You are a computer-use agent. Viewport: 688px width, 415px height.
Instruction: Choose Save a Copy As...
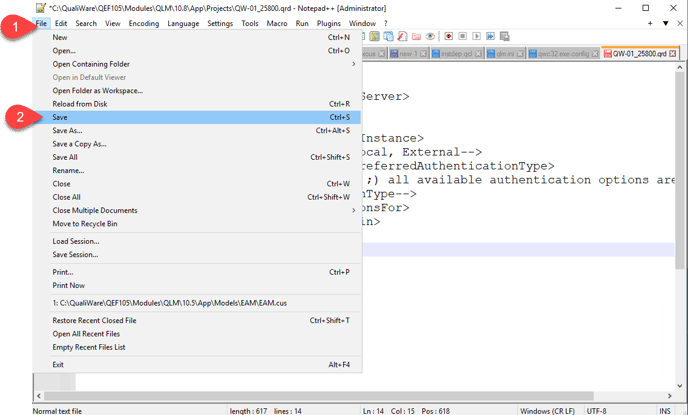[x=197, y=144]
